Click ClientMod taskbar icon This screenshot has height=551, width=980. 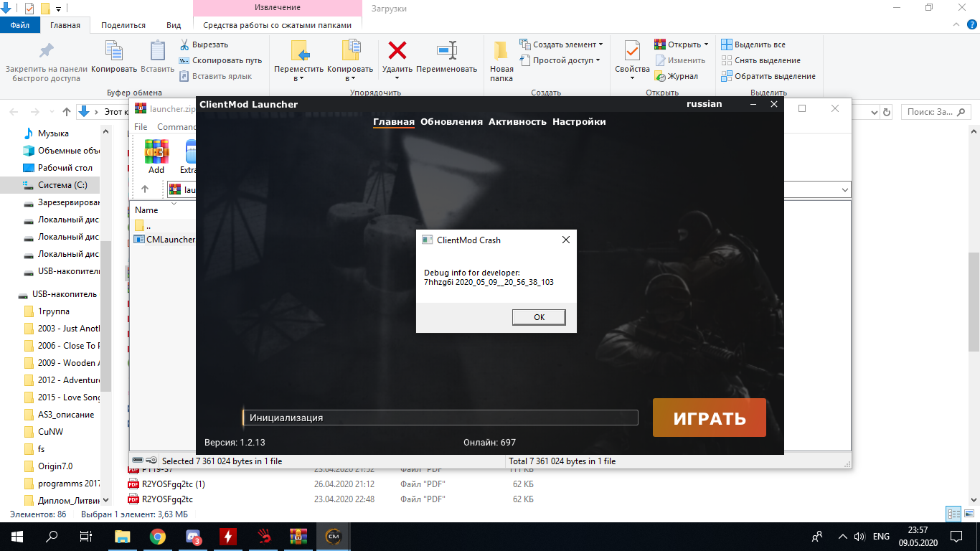[333, 537]
